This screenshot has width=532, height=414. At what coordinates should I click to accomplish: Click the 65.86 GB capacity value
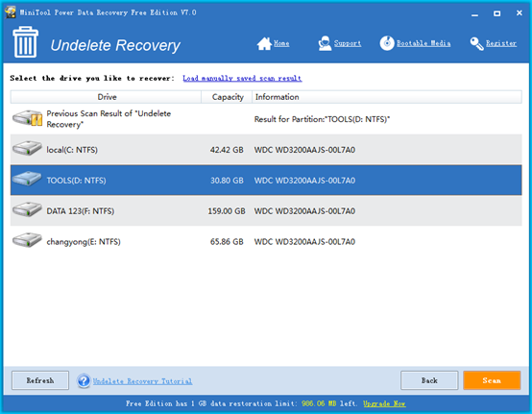(x=227, y=242)
